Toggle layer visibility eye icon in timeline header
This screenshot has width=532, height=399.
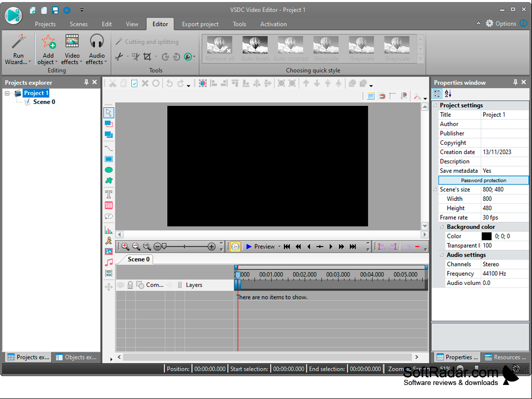(x=120, y=285)
